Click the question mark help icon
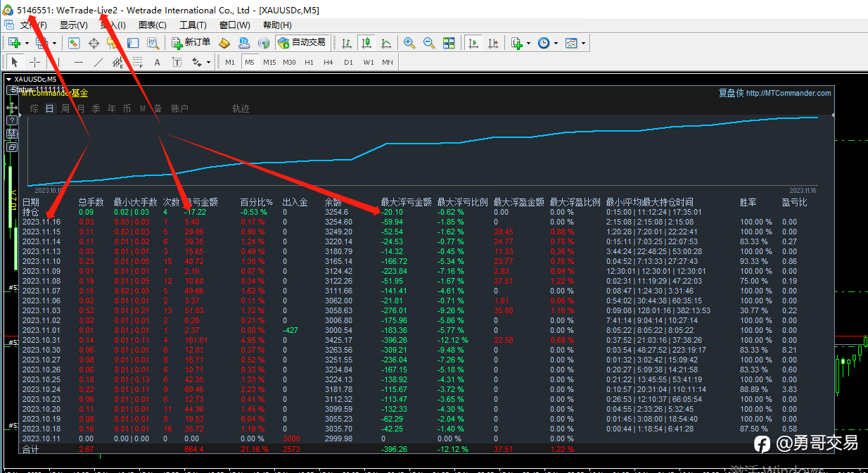 (x=12, y=121)
